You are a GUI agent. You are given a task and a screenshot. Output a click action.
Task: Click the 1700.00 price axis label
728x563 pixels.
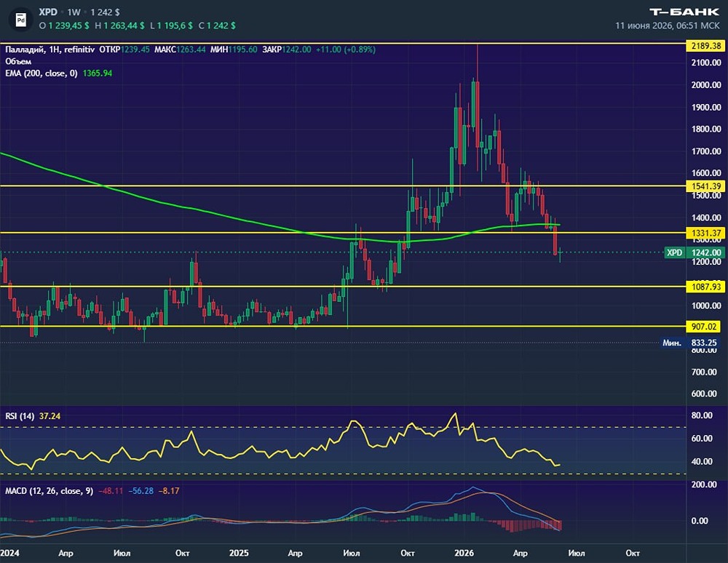(706, 151)
